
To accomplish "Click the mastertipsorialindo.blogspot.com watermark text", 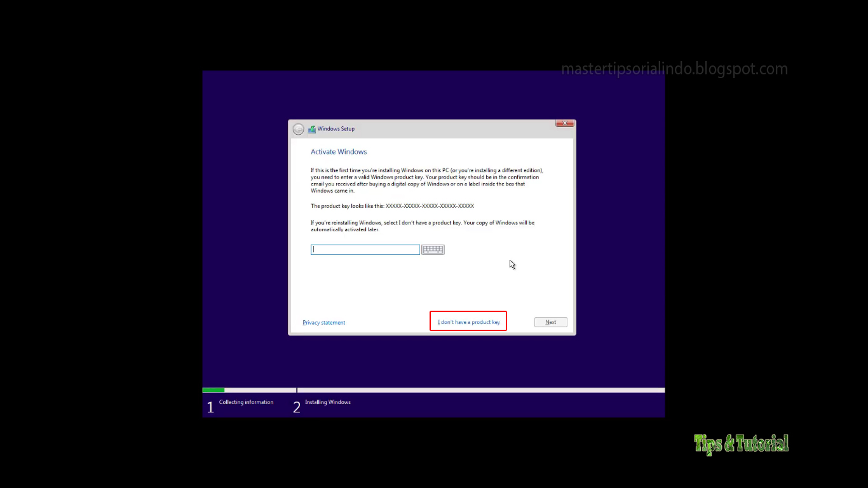I will (674, 69).
